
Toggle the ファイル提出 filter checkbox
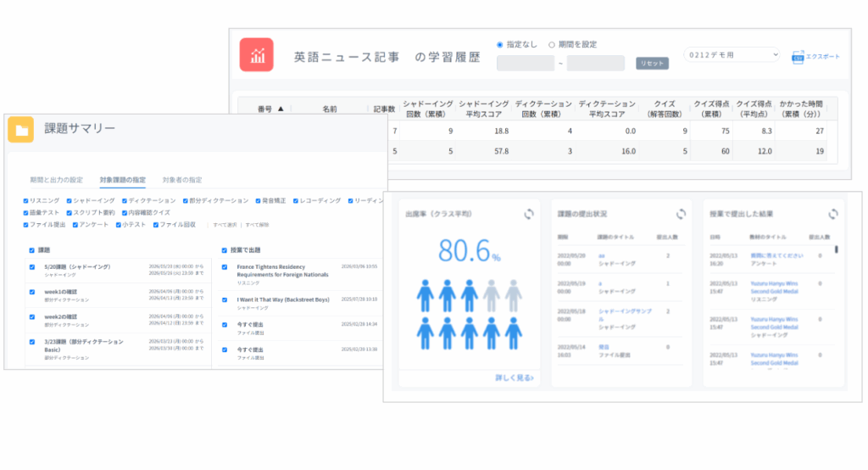[x=26, y=225]
